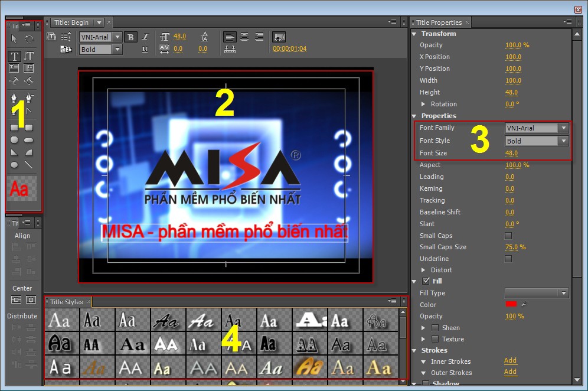Open Title Styles panel menu
This screenshot has height=391, width=588.
(392, 301)
